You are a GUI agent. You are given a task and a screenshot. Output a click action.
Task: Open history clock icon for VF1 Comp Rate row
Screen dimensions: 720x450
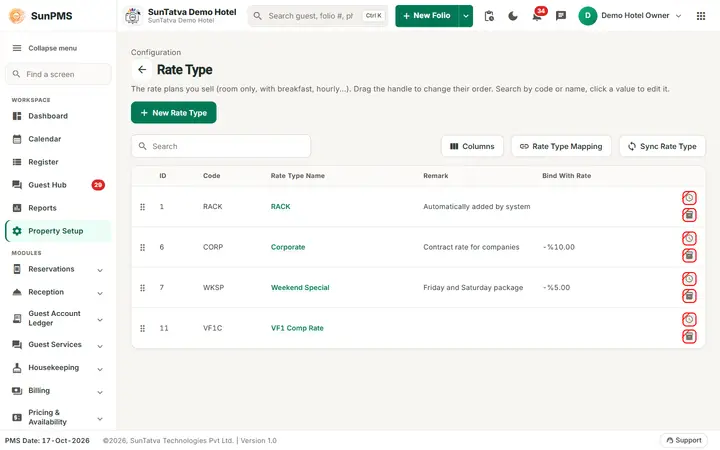[x=689, y=319]
